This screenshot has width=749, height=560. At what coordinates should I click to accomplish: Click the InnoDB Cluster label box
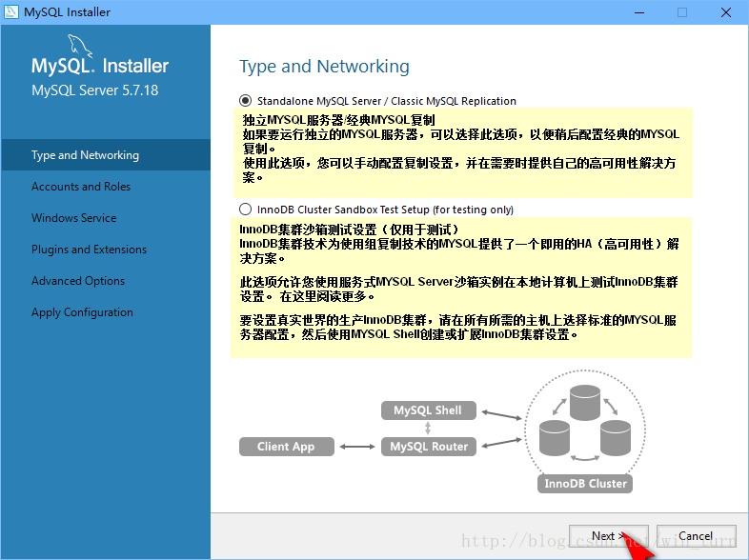point(585,484)
